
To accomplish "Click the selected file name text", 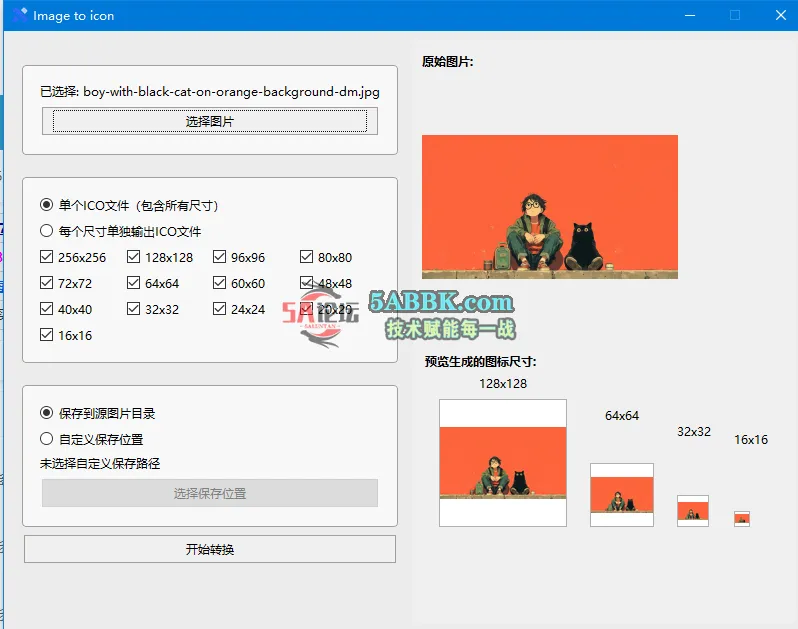I will click(x=210, y=92).
